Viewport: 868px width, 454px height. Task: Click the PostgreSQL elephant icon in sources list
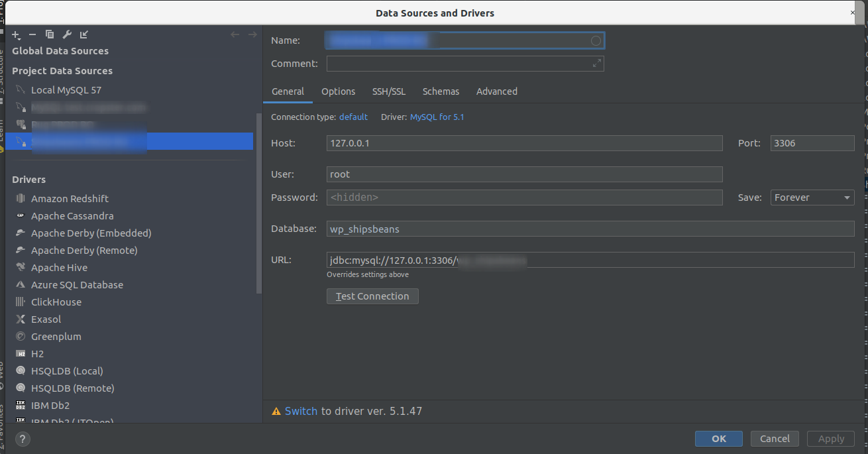21,124
